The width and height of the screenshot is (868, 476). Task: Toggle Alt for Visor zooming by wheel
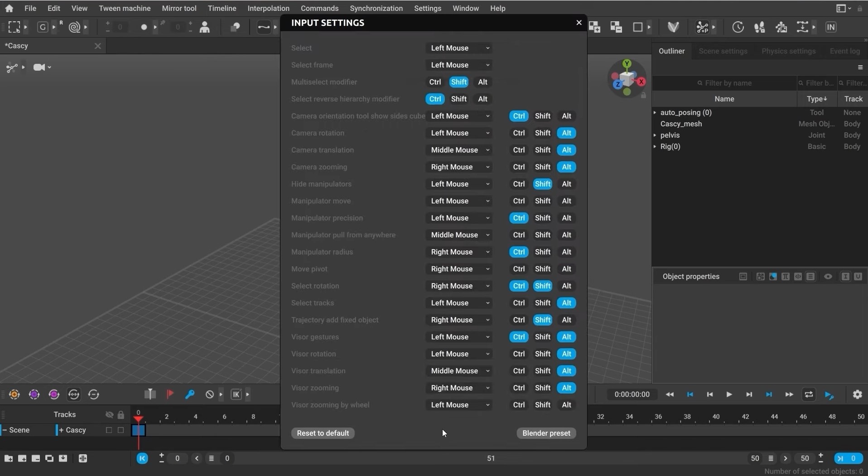pyautogui.click(x=566, y=405)
